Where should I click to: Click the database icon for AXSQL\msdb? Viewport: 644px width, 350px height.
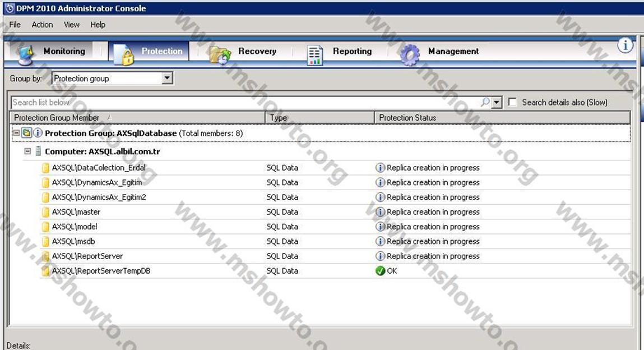(45, 242)
